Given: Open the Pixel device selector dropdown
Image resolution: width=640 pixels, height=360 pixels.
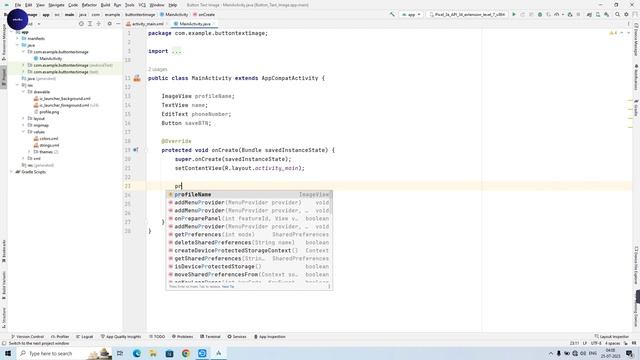Looking at the screenshot, I should point(467,14).
